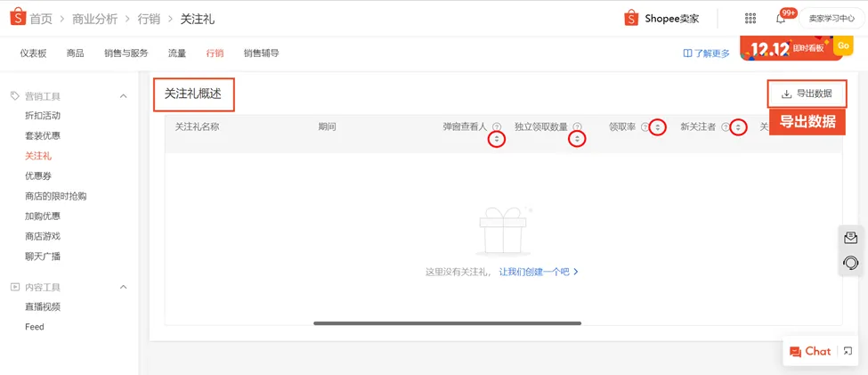Go to 商业分析 in the breadcrumb
Viewport: 868px width, 375px height.
point(95,19)
